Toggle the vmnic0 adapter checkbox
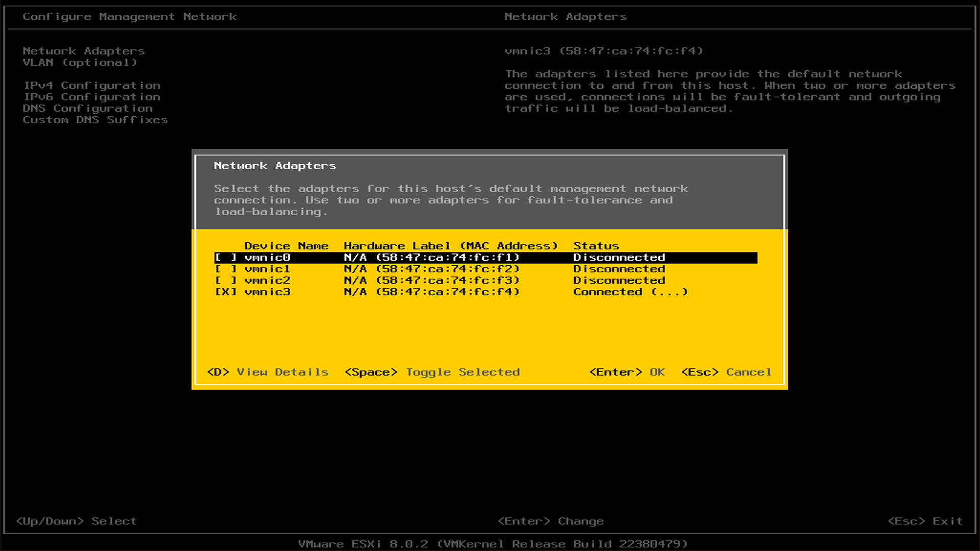 (x=225, y=257)
